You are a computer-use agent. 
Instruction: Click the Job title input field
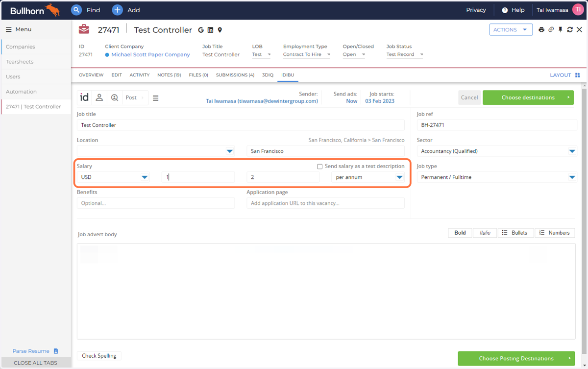241,125
